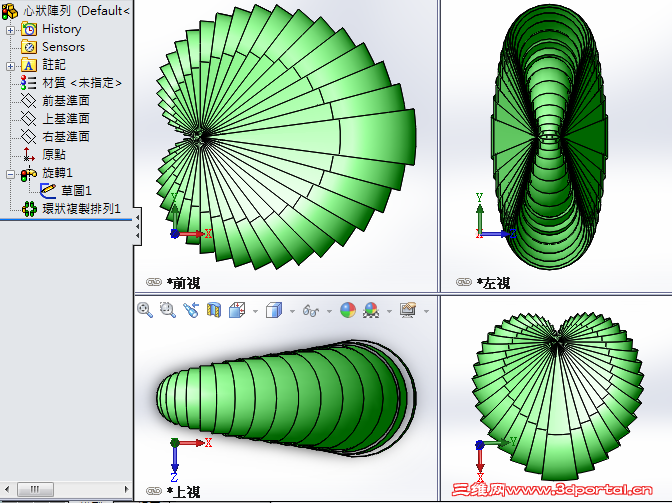This screenshot has width=672, height=503.
Task: Open the View Settings dropdown arrow
Action: [426, 311]
